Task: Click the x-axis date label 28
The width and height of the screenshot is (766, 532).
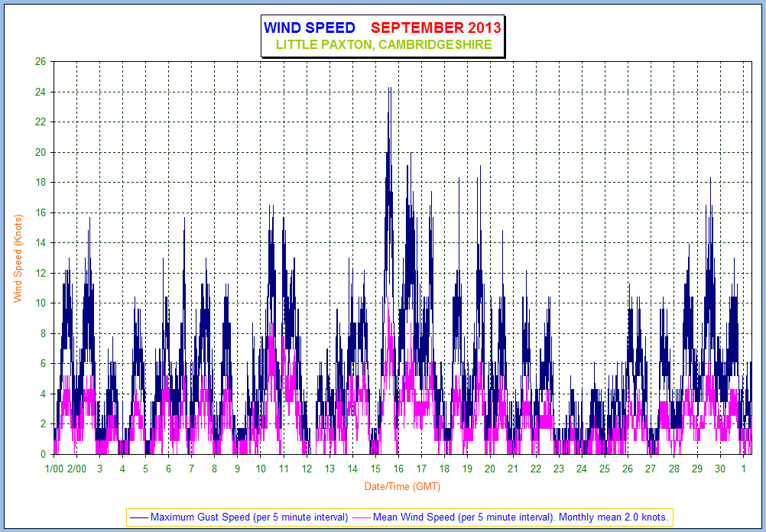Action: click(674, 469)
